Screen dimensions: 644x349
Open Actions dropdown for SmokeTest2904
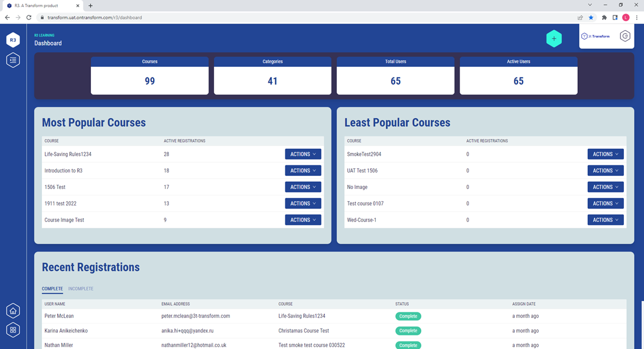click(606, 154)
